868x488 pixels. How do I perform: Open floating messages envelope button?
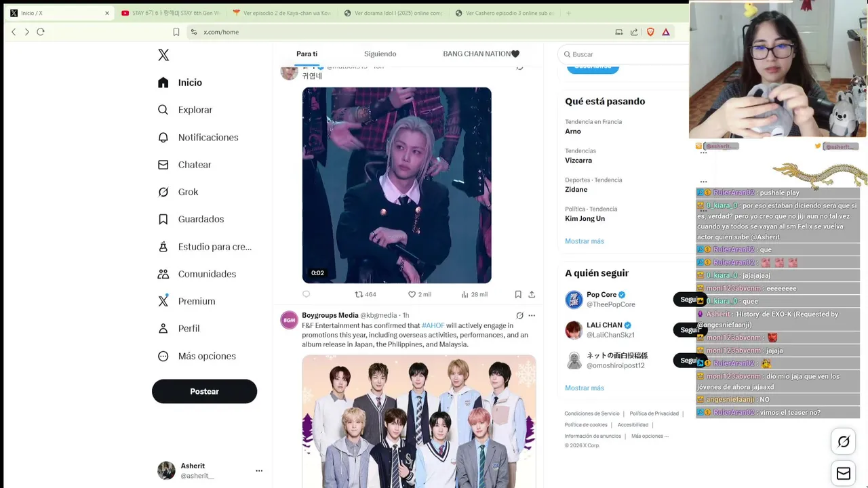point(844,474)
